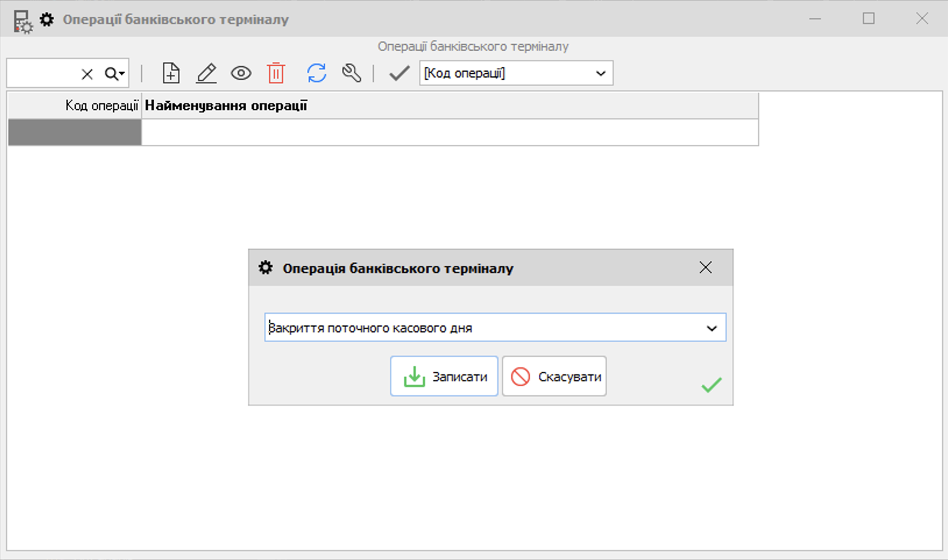This screenshot has width=948, height=560.
Task: Click the pencil edit icon
Action: (206, 73)
